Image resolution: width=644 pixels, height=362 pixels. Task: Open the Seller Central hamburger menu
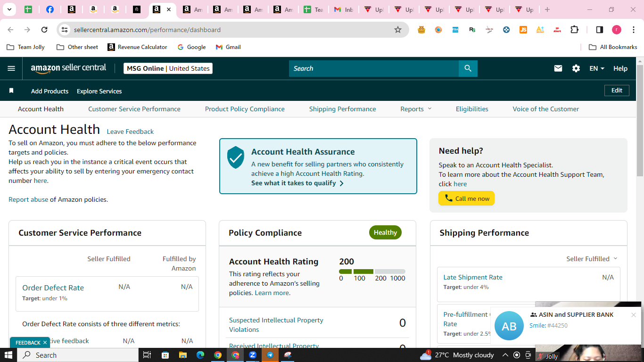(11, 68)
